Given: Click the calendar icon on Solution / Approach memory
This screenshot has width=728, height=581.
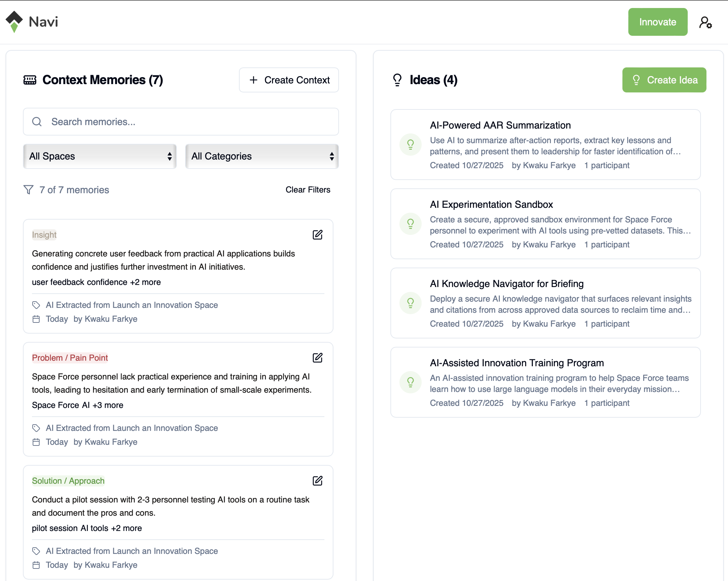Looking at the screenshot, I should (x=36, y=565).
